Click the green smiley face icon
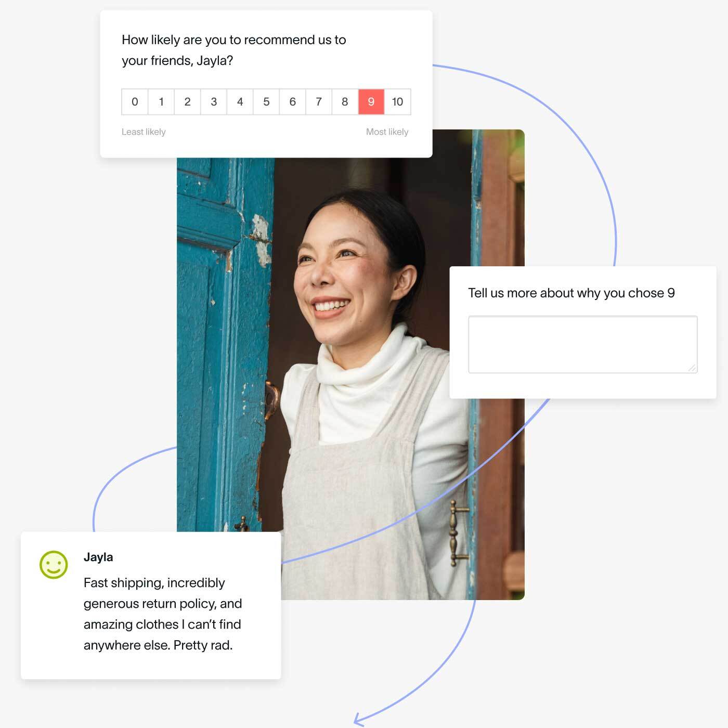 pos(54,565)
